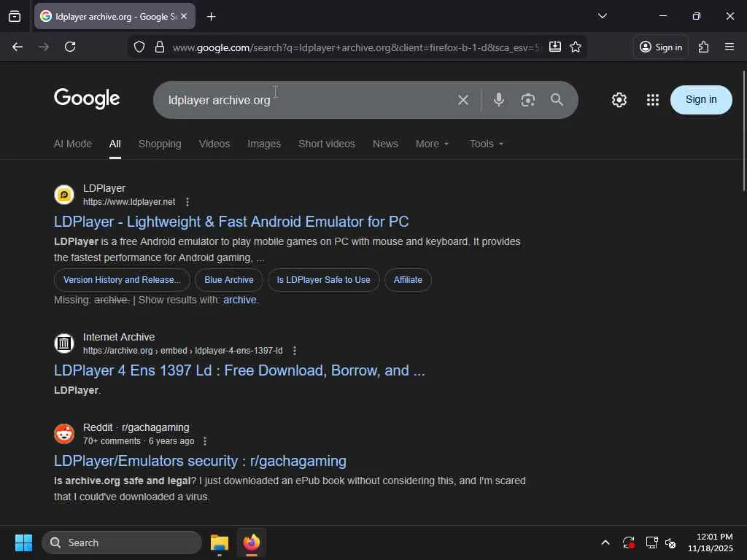Go back to the previous page
The height and width of the screenshot is (560, 747).
[18, 47]
